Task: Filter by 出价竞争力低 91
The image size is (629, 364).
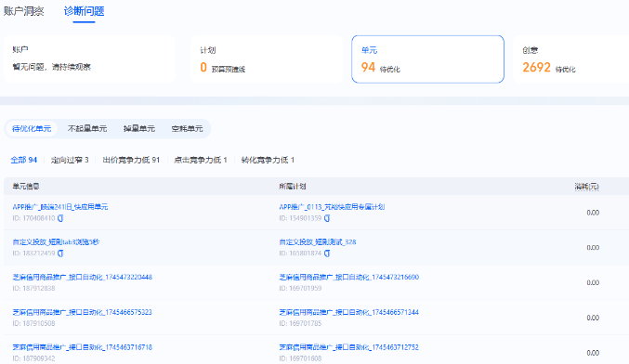Action: tap(131, 160)
